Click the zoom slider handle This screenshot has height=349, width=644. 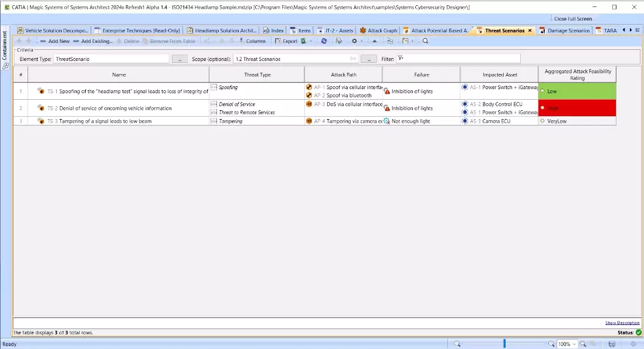[504, 344]
